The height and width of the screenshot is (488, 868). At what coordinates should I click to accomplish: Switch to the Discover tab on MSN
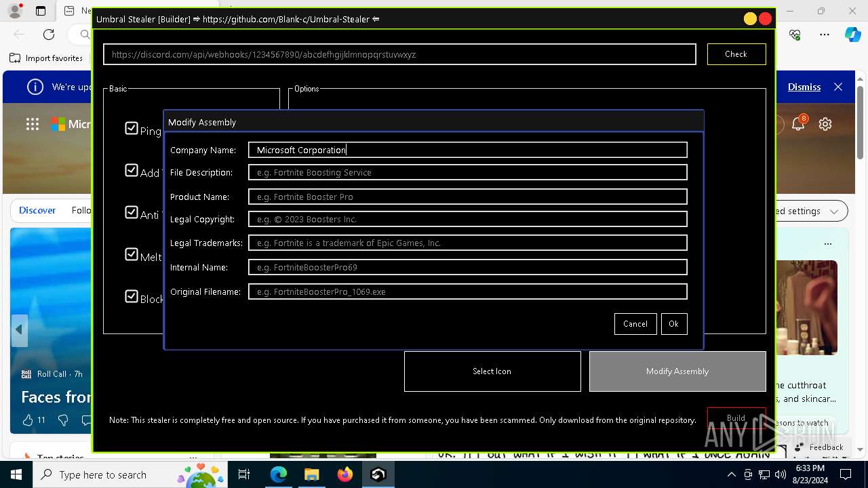[x=37, y=210]
